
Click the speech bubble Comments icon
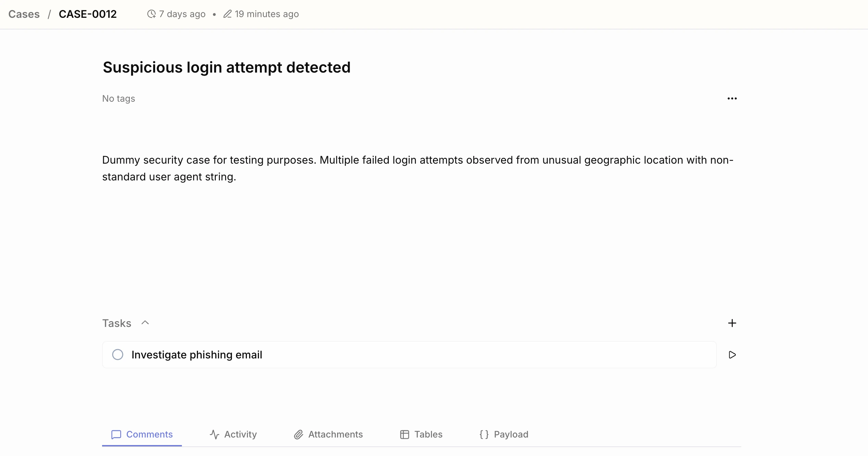tap(116, 434)
